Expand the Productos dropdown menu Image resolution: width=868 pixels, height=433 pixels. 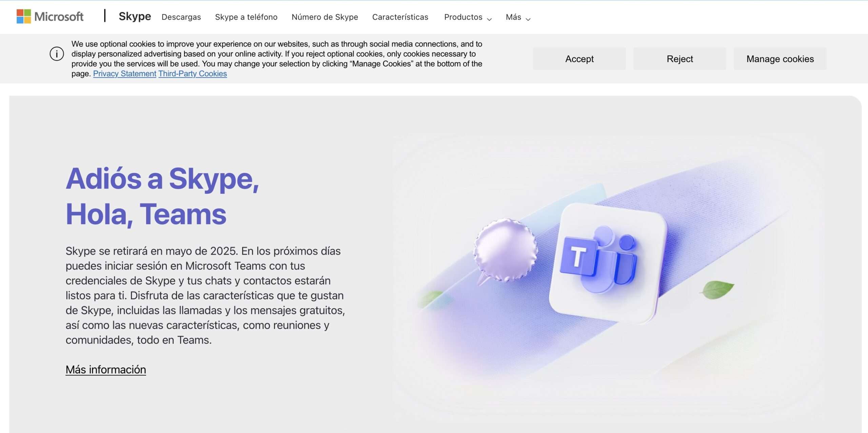tap(463, 17)
